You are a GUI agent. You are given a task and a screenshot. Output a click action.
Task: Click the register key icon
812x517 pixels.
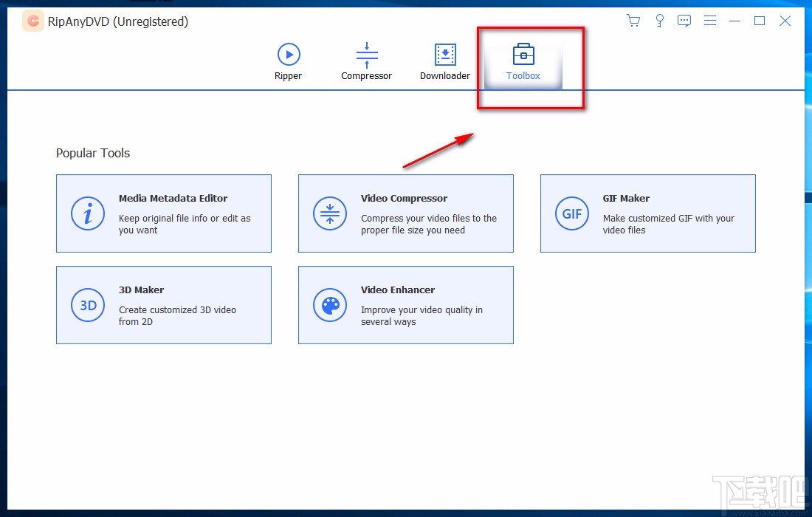pos(659,21)
